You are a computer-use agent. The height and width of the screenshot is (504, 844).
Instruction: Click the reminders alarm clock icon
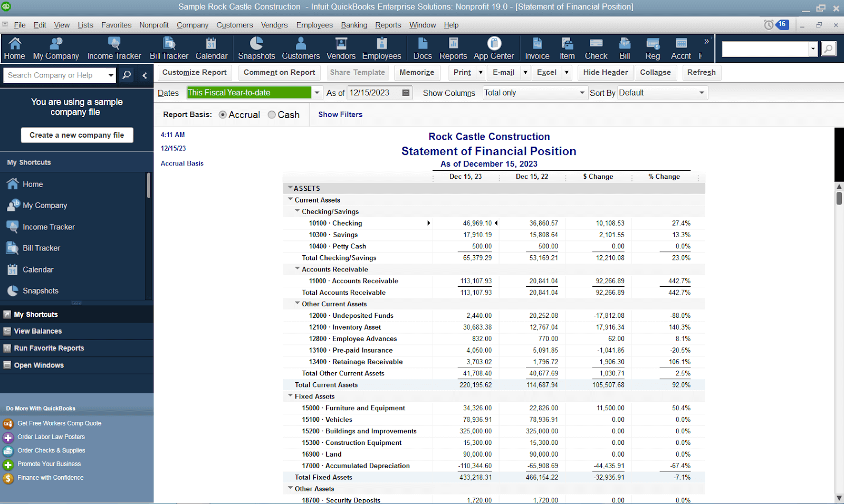click(x=769, y=25)
